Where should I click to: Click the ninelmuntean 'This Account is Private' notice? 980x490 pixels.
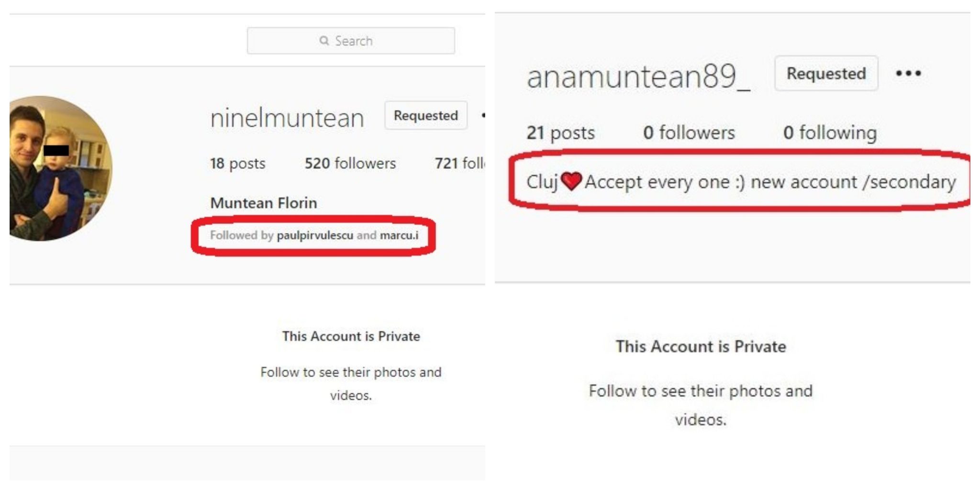351,336
